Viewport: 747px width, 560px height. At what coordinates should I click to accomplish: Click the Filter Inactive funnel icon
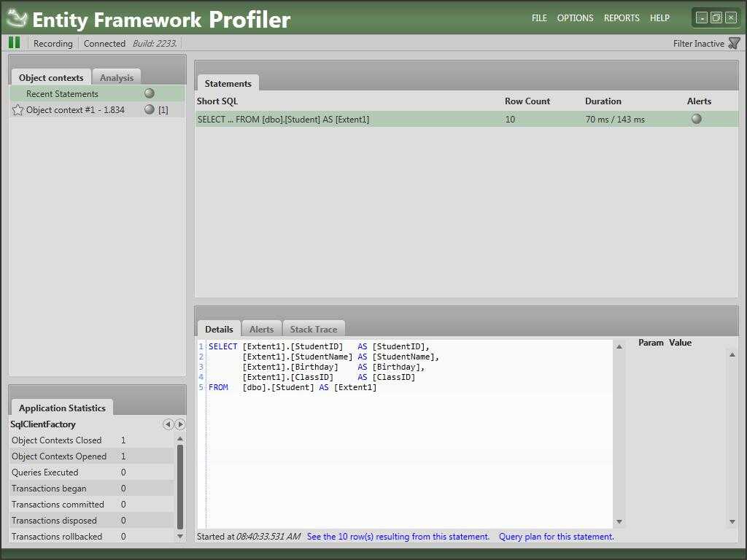734,43
